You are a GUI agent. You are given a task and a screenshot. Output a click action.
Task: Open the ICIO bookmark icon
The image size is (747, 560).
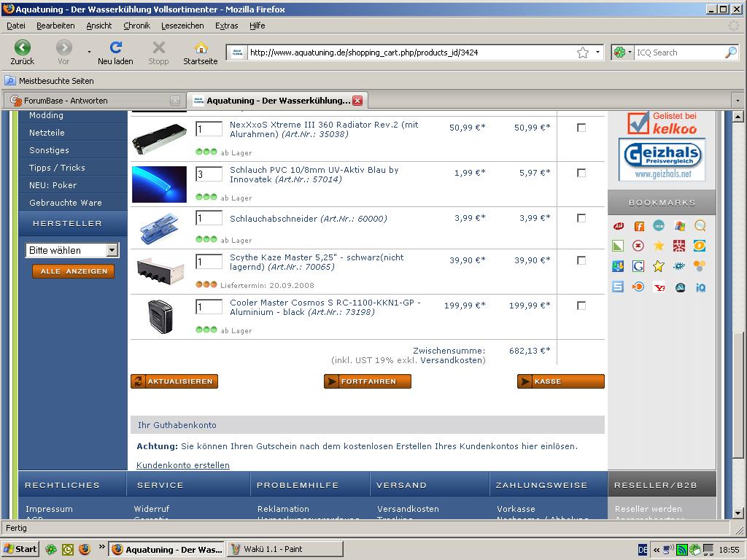tap(659, 226)
